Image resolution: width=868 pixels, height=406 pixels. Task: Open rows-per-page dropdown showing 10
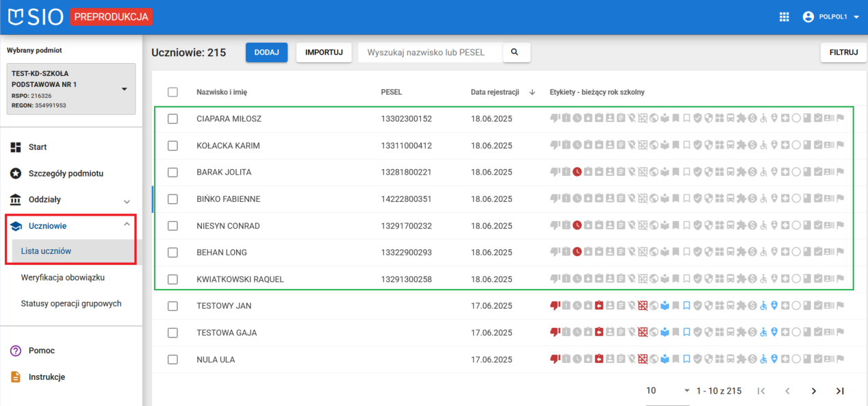pos(668,391)
